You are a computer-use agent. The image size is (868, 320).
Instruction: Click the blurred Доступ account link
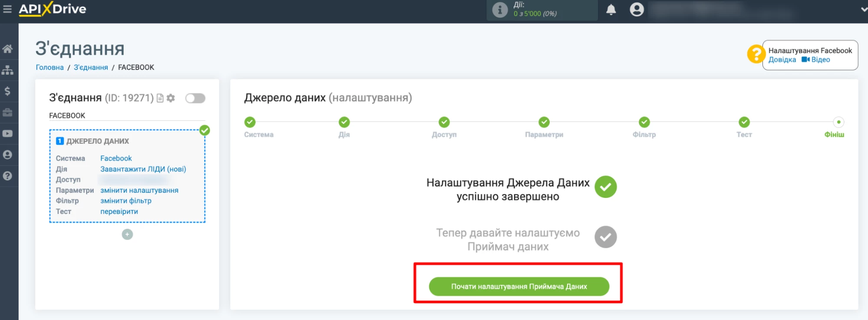133,179
